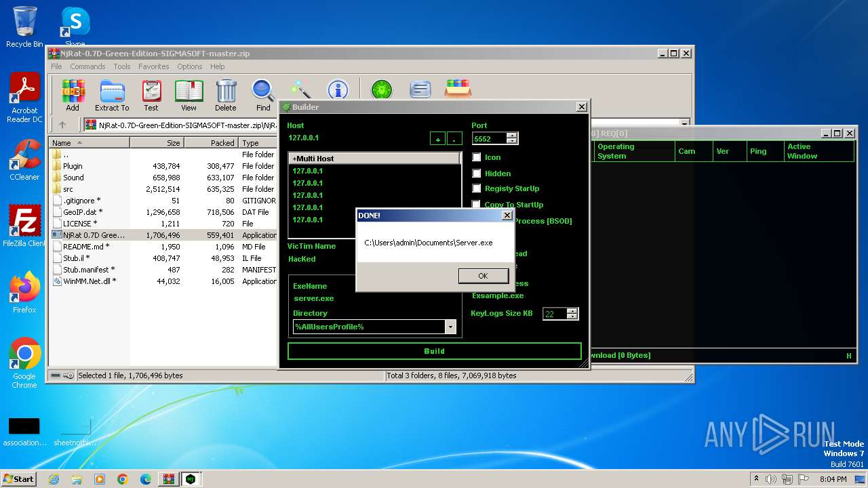Click the Extract To toolbar icon
The width and height of the screenshot is (868, 488).
112,95
